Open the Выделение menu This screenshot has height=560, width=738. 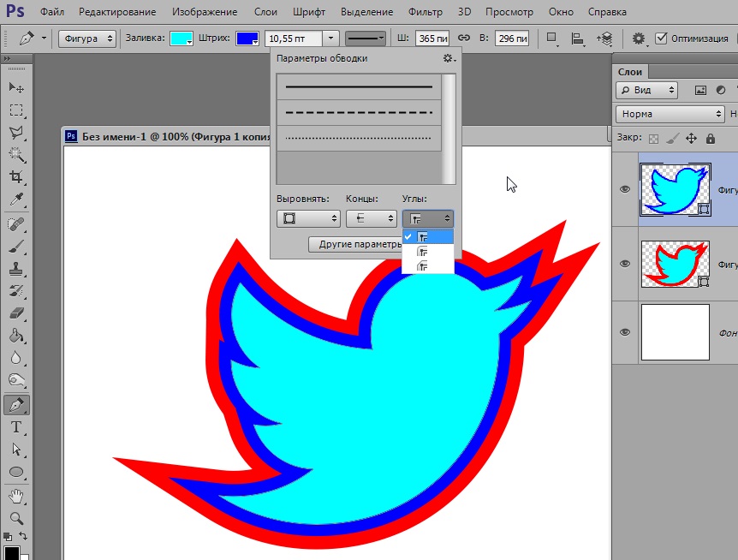[x=366, y=12]
